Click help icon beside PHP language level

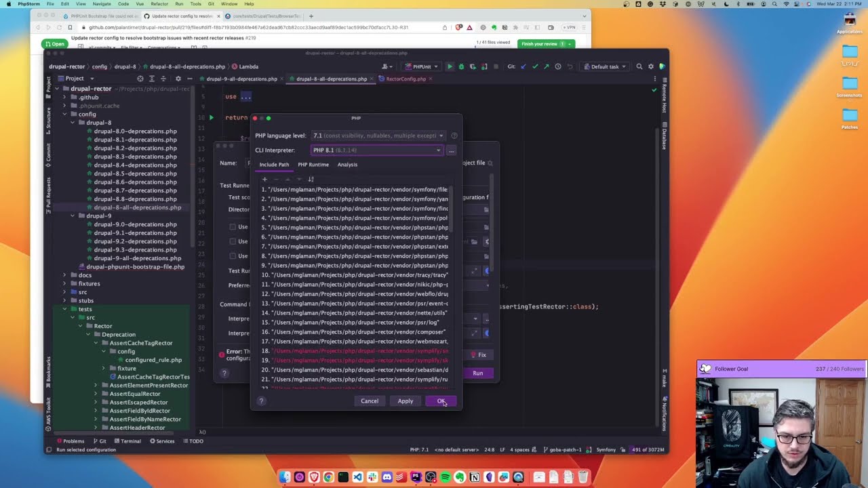point(454,136)
